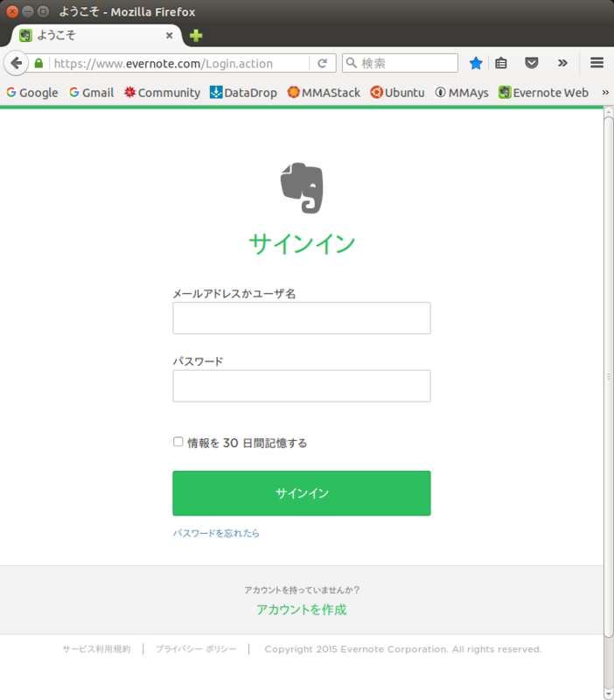Open the Firefox hamburger menu

[597, 63]
